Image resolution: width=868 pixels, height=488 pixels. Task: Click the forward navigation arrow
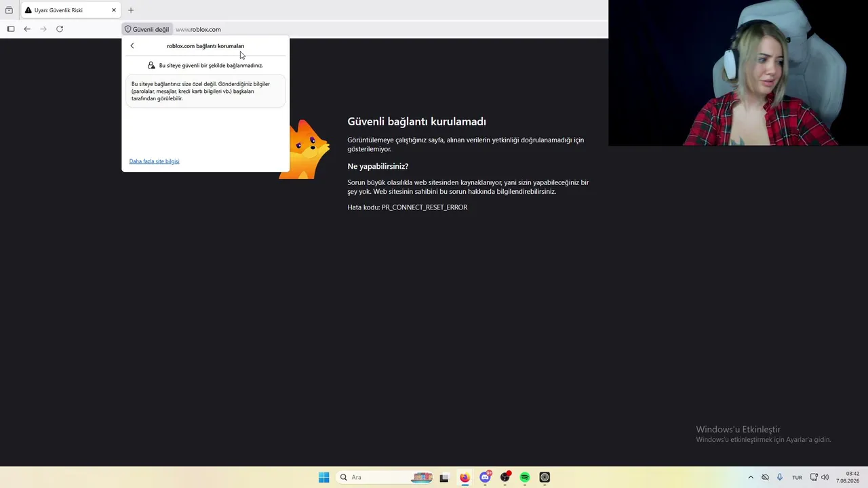[43, 29]
